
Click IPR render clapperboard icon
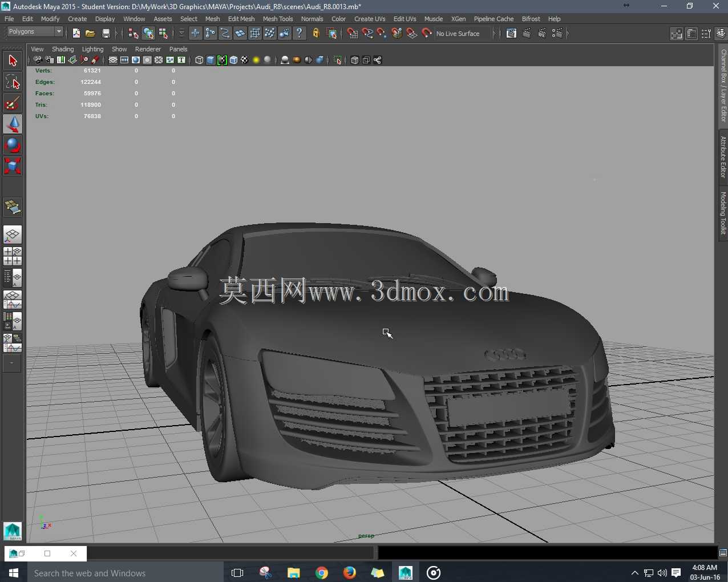[x=542, y=33]
